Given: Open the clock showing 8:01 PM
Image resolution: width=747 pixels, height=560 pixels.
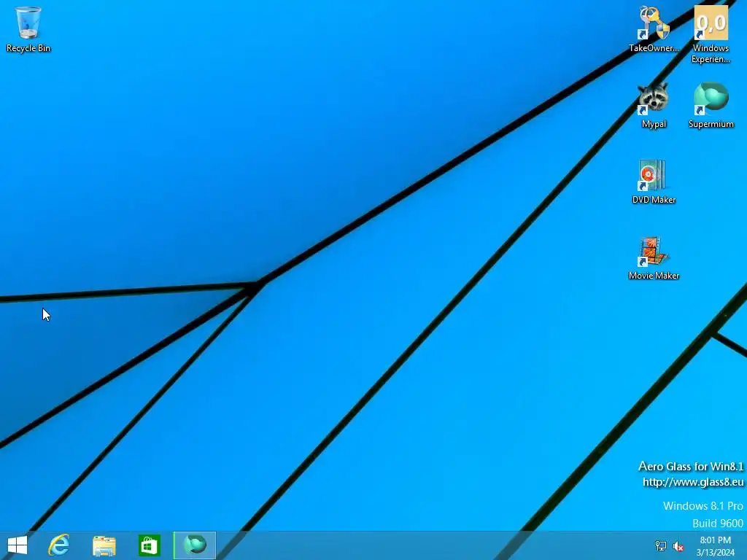Looking at the screenshot, I should coord(715,546).
